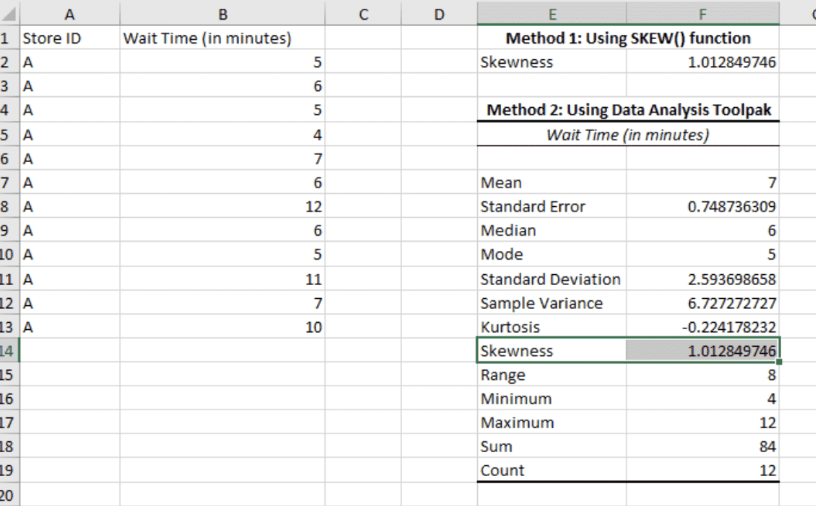816x506 pixels.
Task: Click the select-all corner of the grid
Action: tap(8, 14)
